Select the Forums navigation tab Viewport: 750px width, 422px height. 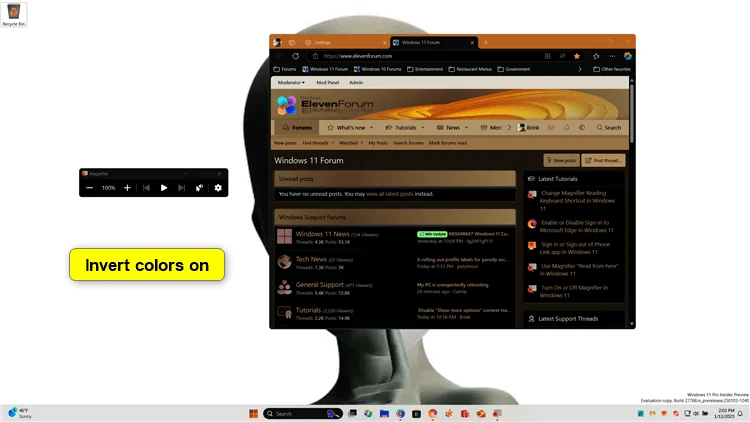(x=297, y=128)
